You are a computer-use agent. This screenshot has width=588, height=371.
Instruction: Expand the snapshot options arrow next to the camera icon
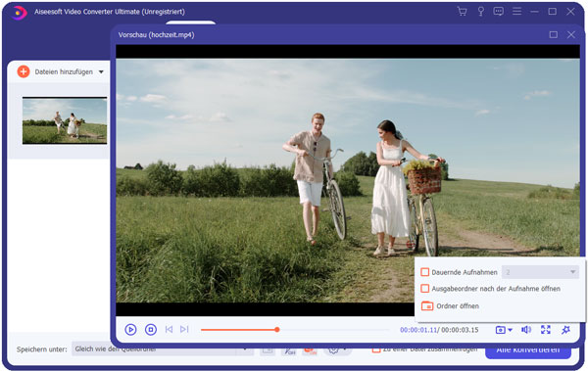click(x=510, y=330)
